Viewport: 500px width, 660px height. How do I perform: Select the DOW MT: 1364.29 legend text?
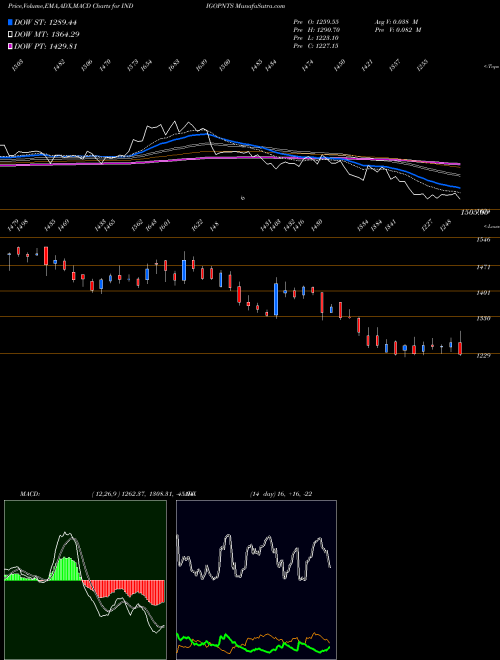pos(47,34)
